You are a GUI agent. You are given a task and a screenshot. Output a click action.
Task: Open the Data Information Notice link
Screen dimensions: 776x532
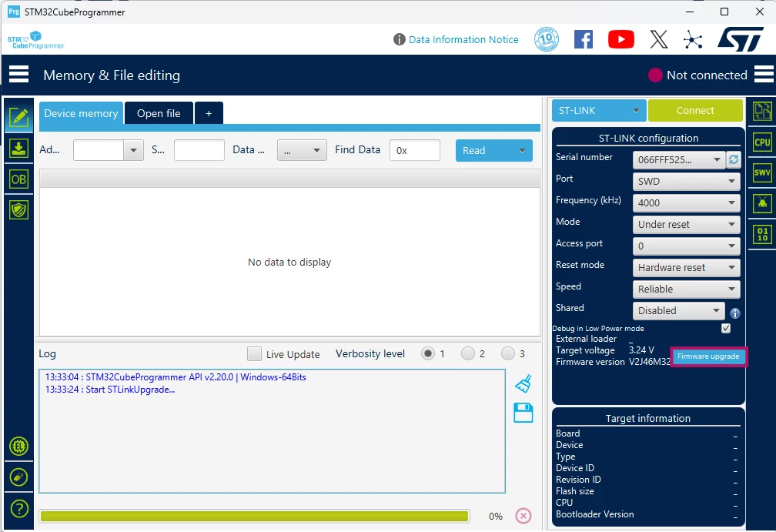(463, 39)
